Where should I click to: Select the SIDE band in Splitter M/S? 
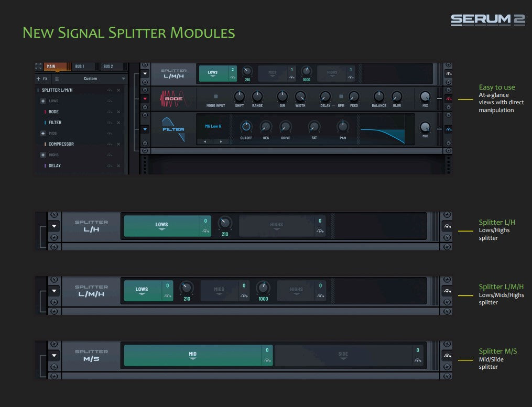click(343, 356)
